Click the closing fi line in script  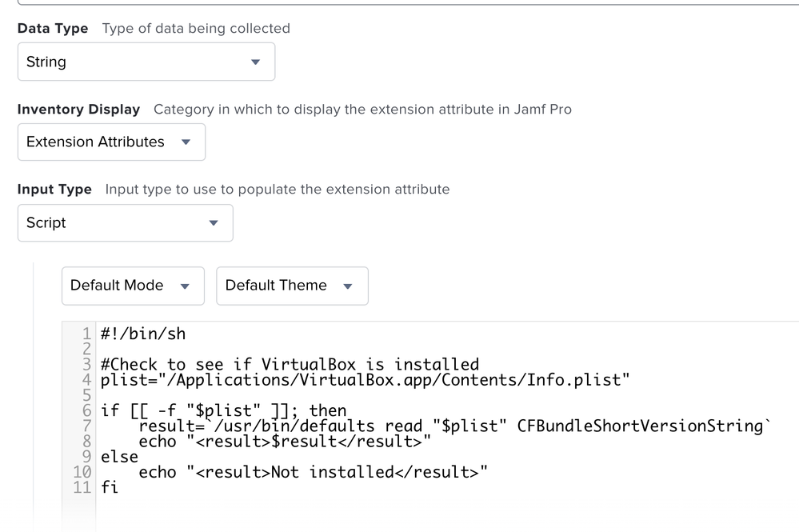pyautogui.click(x=109, y=487)
